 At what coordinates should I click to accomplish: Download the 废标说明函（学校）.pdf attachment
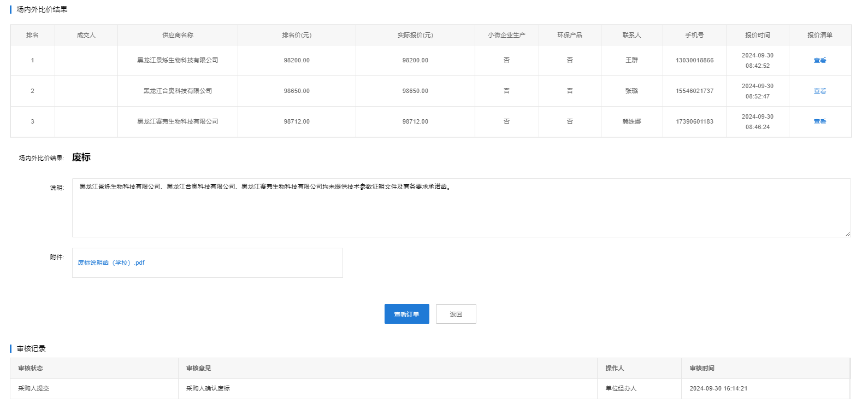point(111,263)
